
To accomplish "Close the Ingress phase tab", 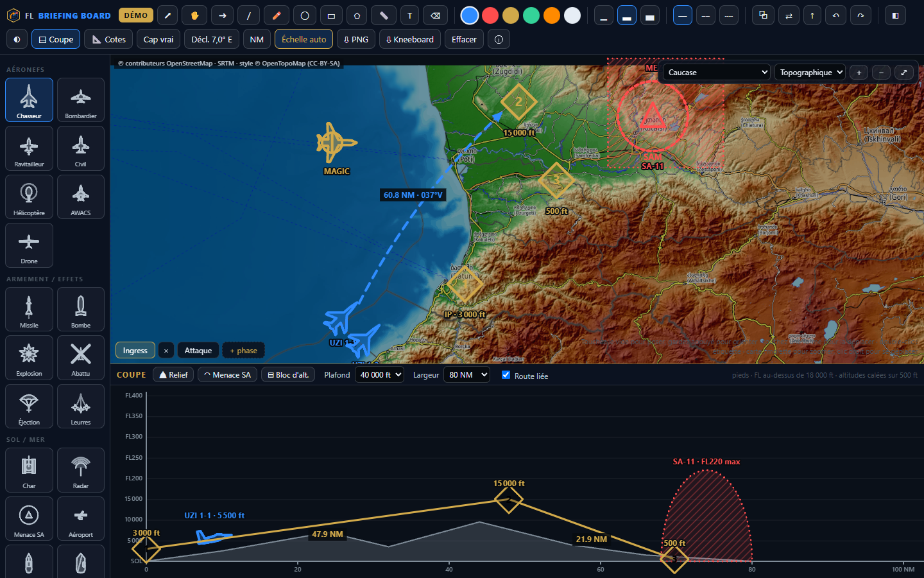I will pyautogui.click(x=166, y=350).
